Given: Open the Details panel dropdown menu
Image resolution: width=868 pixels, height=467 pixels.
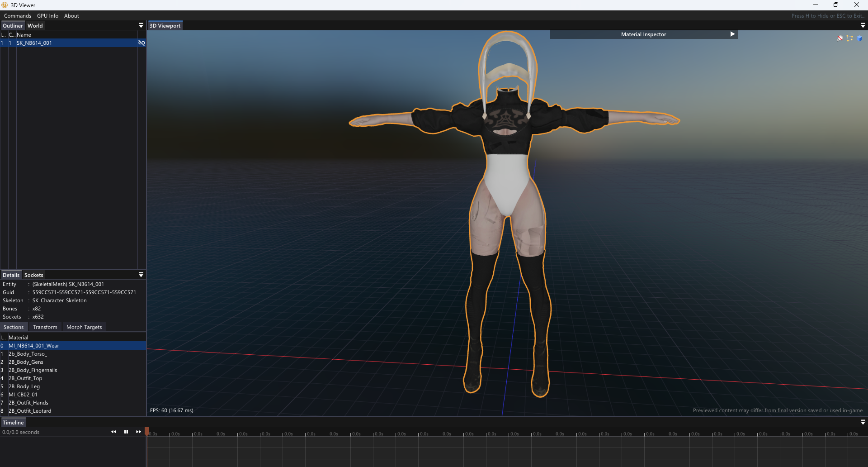Looking at the screenshot, I should click(x=141, y=275).
